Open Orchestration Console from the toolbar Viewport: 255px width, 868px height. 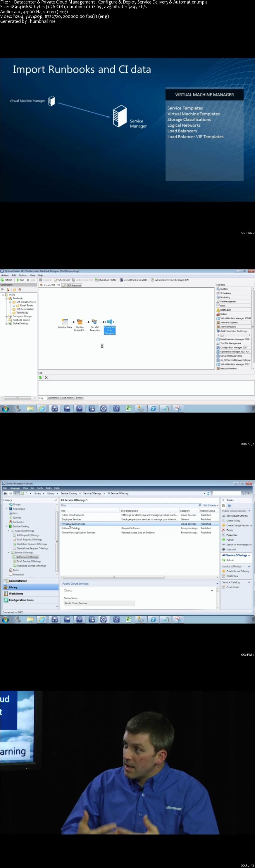pyautogui.click(x=133, y=280)
